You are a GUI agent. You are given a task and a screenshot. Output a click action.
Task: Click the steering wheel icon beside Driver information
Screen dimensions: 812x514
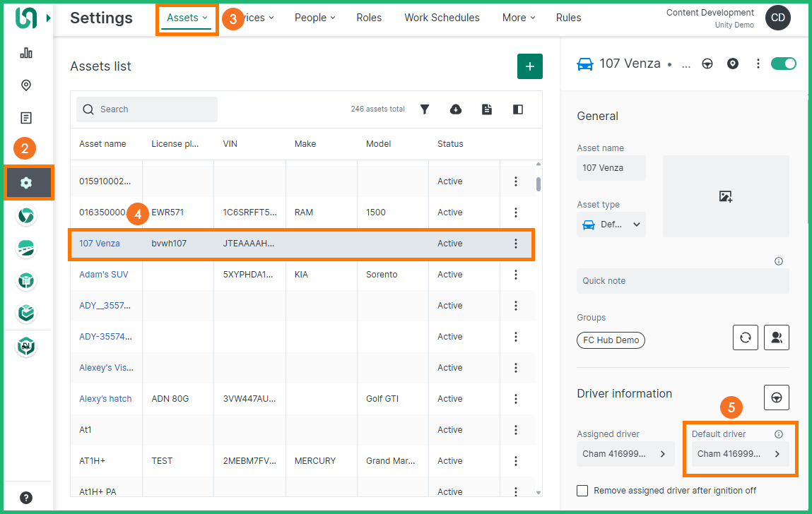click(x=776, y=398)
